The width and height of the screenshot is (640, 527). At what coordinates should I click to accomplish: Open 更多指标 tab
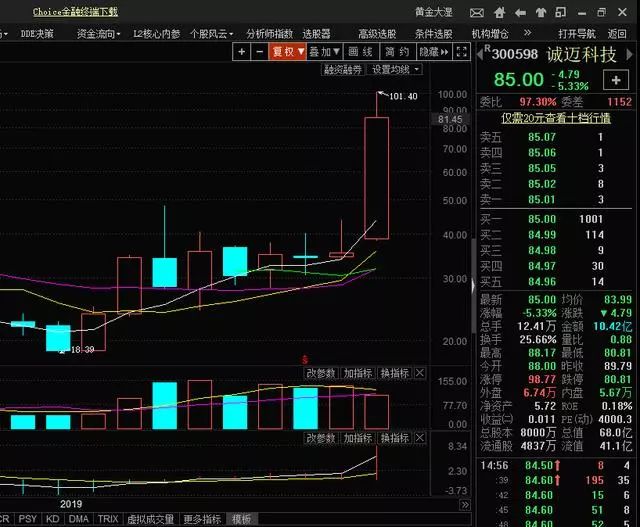[x=202, y=519]
